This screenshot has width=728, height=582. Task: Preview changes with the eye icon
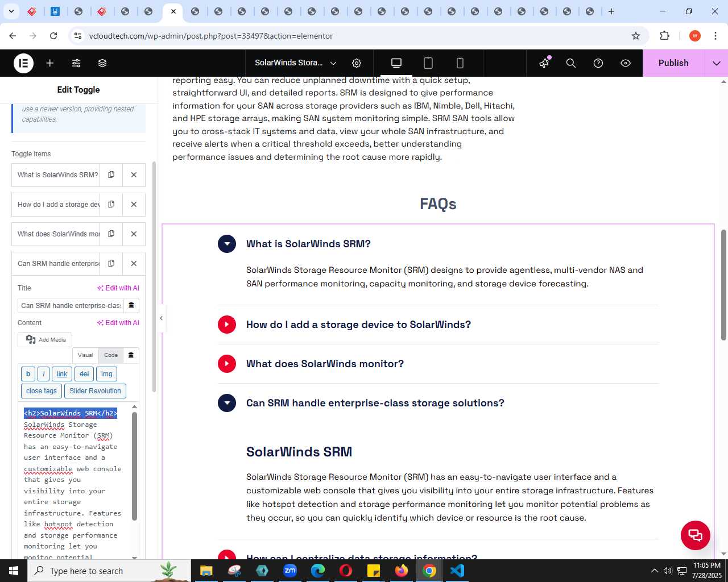(626, 63)
